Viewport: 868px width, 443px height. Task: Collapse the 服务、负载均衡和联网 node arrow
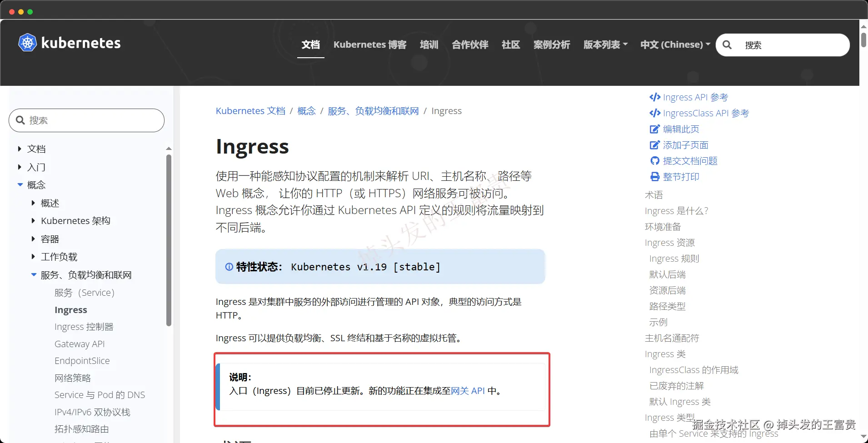click(34, 274)
